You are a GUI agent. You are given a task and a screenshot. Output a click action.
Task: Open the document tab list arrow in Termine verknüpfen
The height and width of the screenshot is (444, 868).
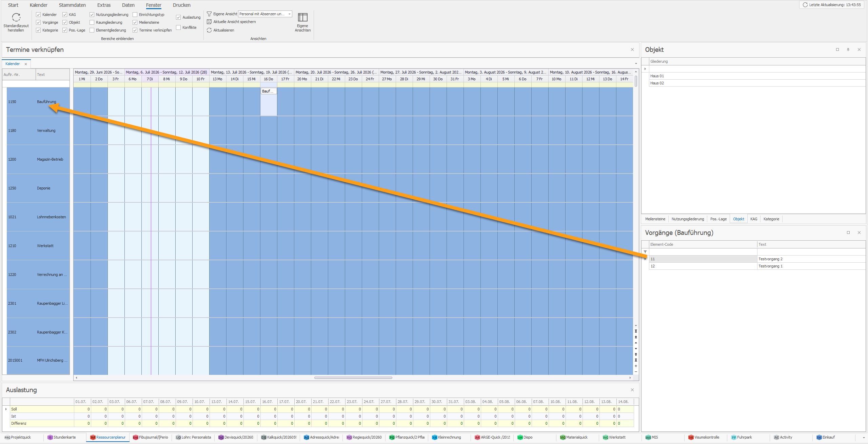tap(636, 64)
